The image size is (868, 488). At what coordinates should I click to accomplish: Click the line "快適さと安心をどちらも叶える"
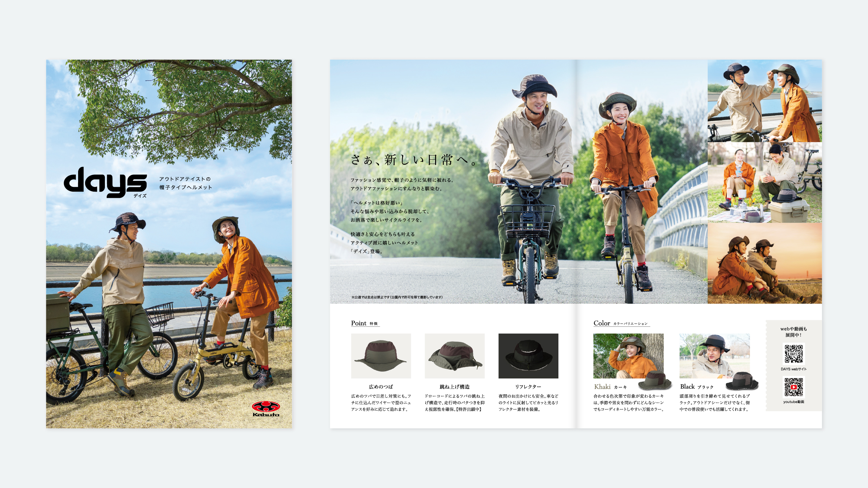[x=383, y=234]
